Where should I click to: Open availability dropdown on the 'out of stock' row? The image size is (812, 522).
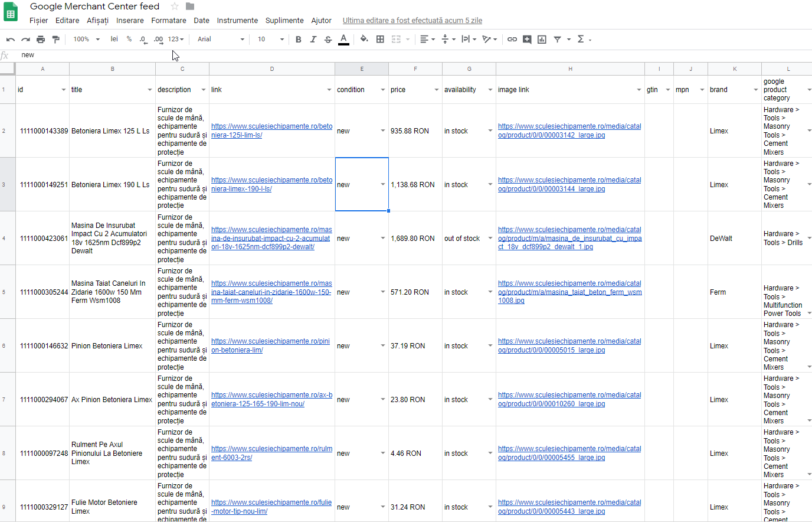[490, 239]
